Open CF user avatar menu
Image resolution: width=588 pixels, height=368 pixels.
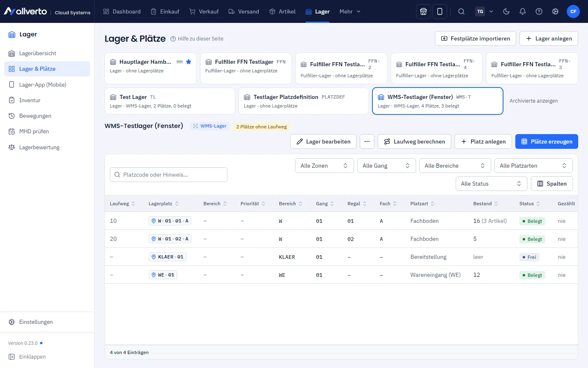pos(573,11)
